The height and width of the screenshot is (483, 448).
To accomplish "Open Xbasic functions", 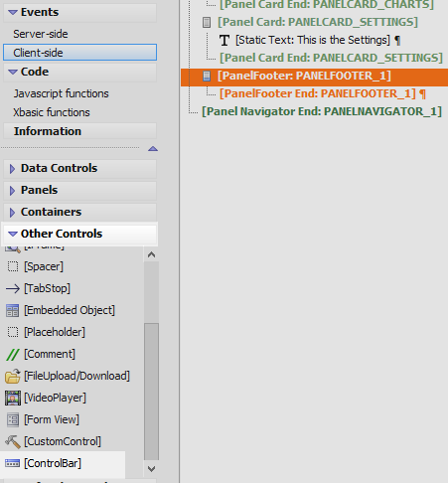I will (52, 112).
